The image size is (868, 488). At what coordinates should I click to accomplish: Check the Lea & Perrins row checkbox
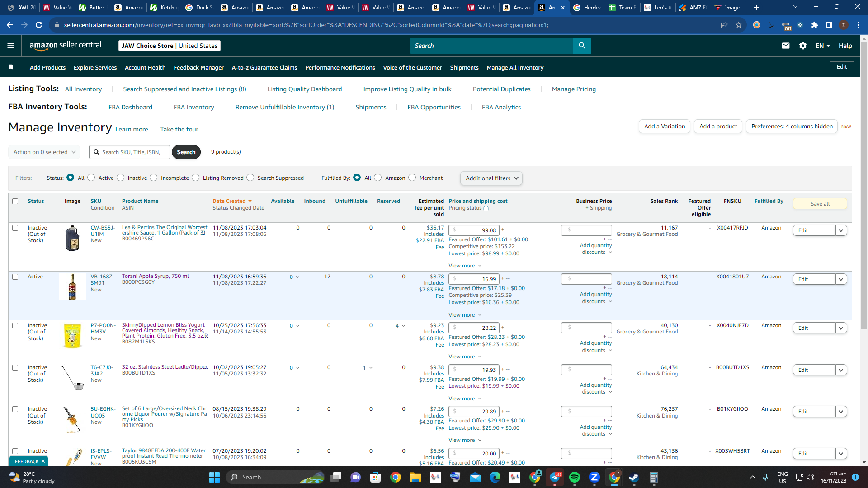point(15,228)
